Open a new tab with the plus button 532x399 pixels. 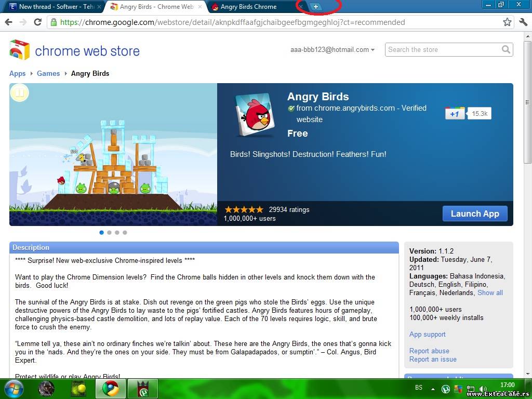coord(315,6)
